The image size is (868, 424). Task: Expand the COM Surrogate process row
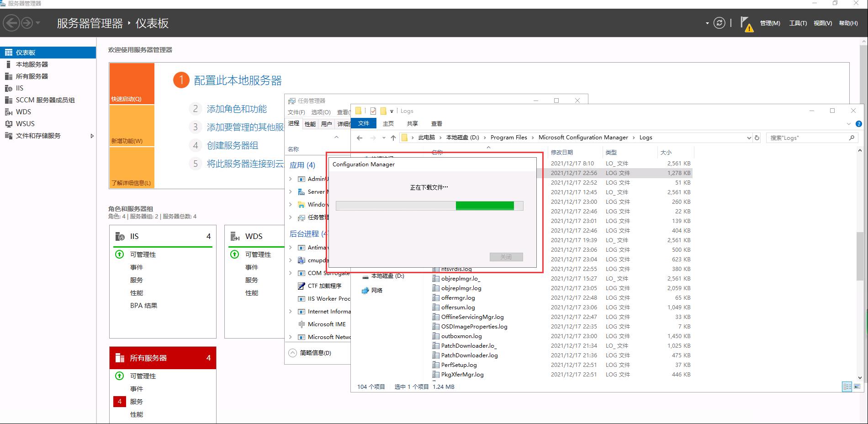[x=291, y=273]
